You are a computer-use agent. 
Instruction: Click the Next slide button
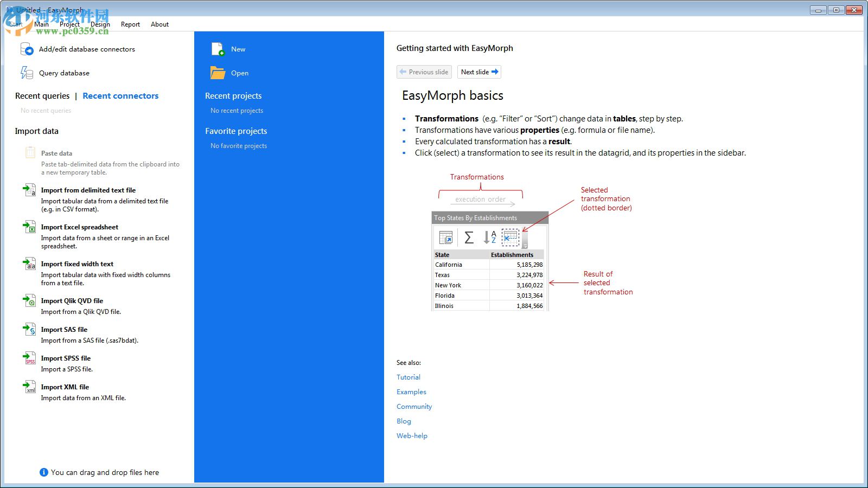pyautogui.click(x=478, y=72)
